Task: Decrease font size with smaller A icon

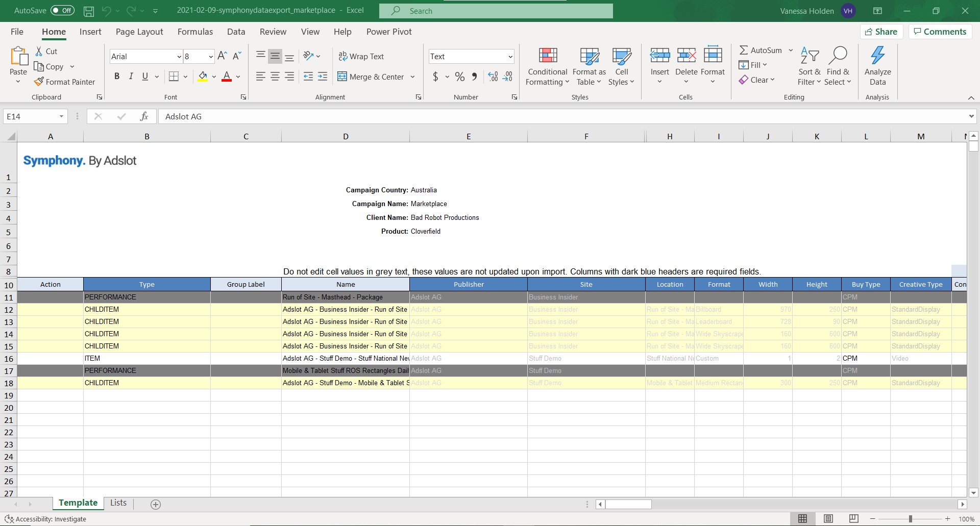Action: tap(237, 56)
